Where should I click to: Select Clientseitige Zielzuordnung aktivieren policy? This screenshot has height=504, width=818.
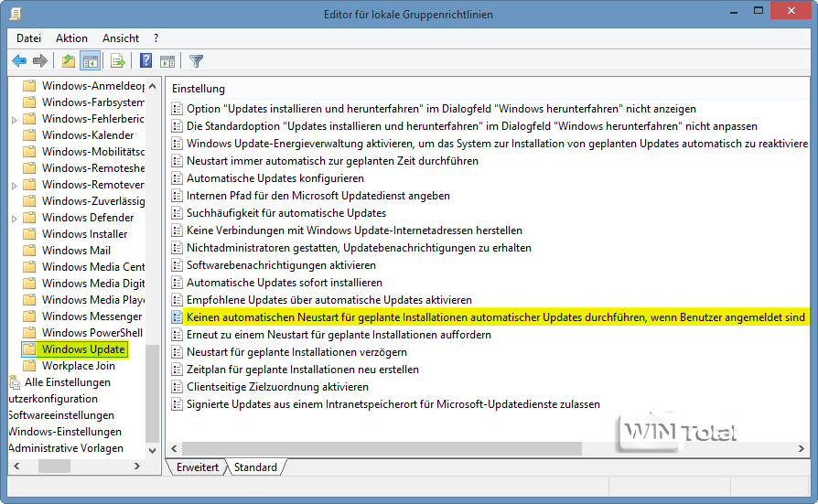[x=277, y=387]
